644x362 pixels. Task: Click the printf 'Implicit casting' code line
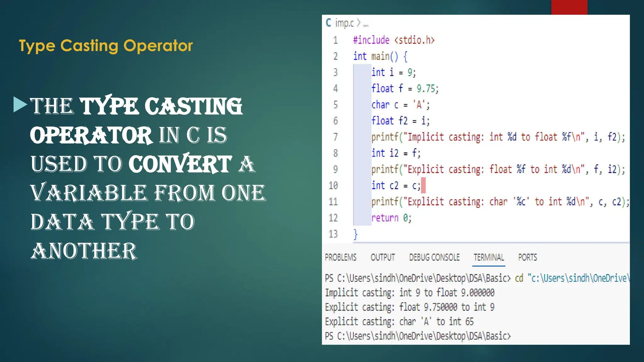point(498,137)
